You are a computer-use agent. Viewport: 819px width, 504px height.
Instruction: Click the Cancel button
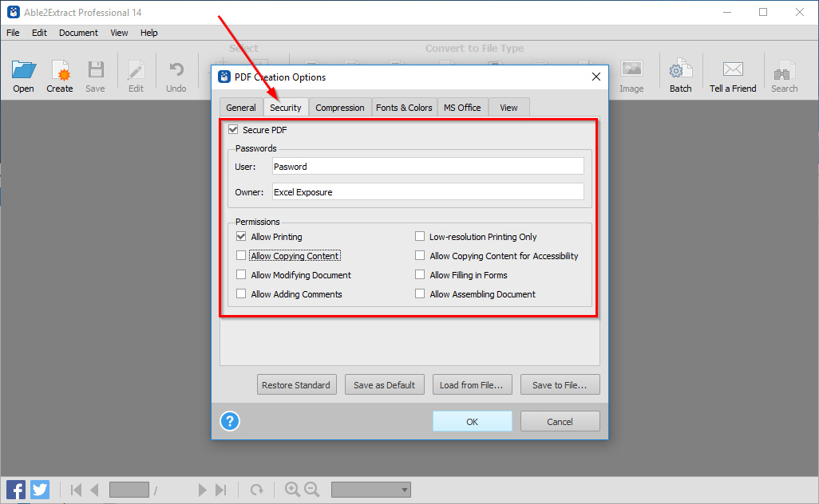560,422
